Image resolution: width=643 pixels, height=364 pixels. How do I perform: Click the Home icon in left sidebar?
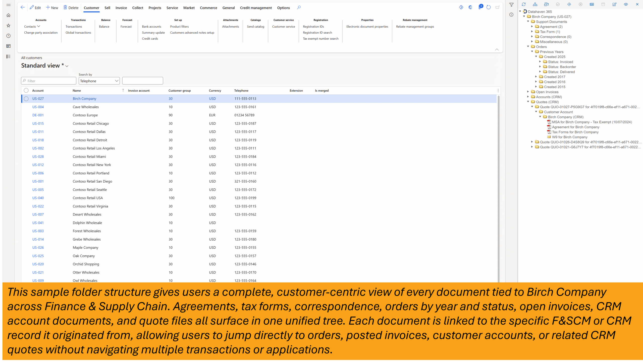[x=8, y=15]
